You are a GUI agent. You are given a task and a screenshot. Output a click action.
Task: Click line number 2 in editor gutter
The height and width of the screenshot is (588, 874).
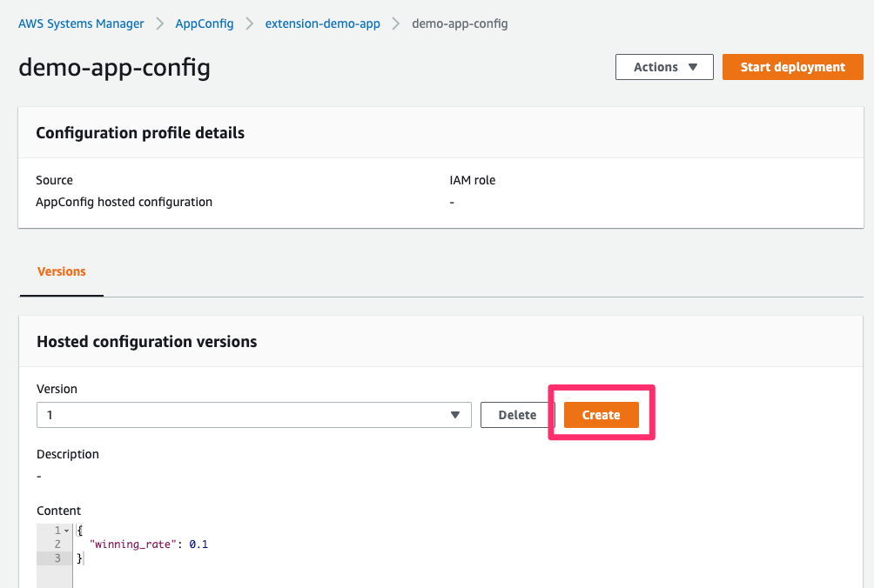[x=57, y=545]
